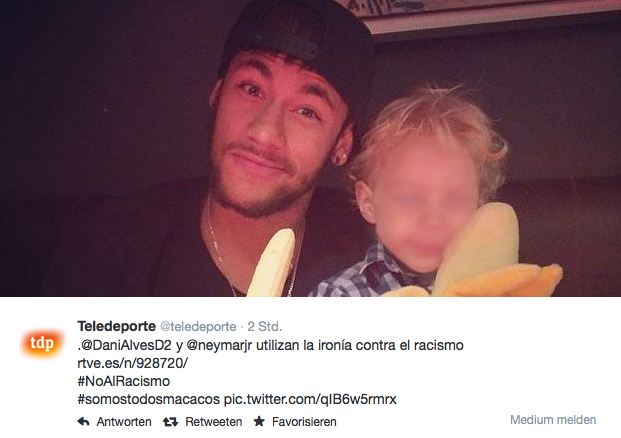621x438 pixels.
Task: Click the text 'utilizan la ironía contra el racismo'
Action: tap(360, 345)
